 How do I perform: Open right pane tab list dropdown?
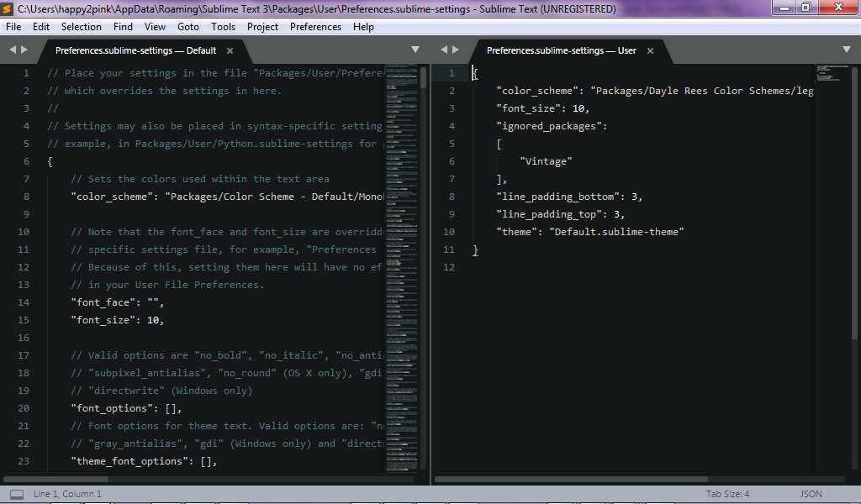click(x=847, y=50)
